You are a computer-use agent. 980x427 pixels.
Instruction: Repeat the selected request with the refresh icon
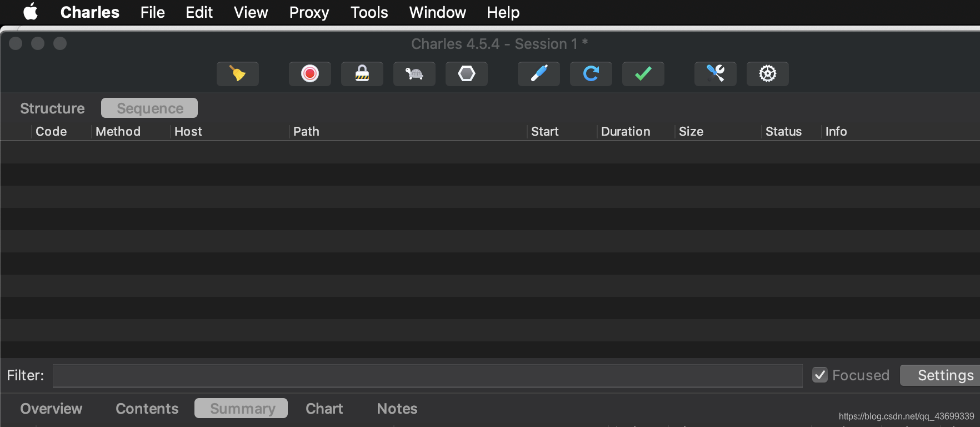click(x=591, y=73)
